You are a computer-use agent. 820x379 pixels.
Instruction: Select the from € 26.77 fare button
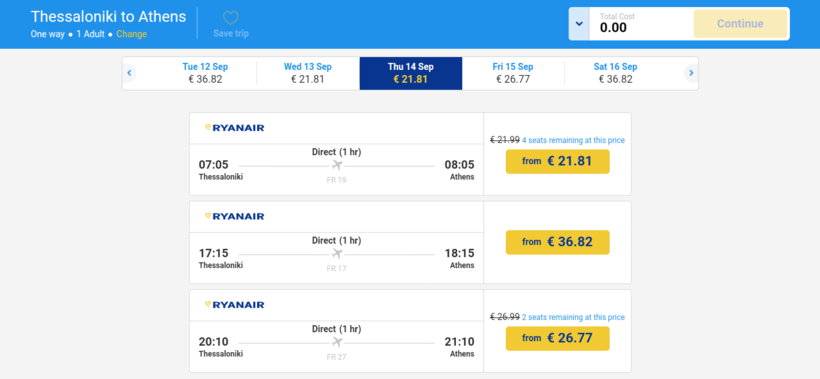[x=557, y=338]
